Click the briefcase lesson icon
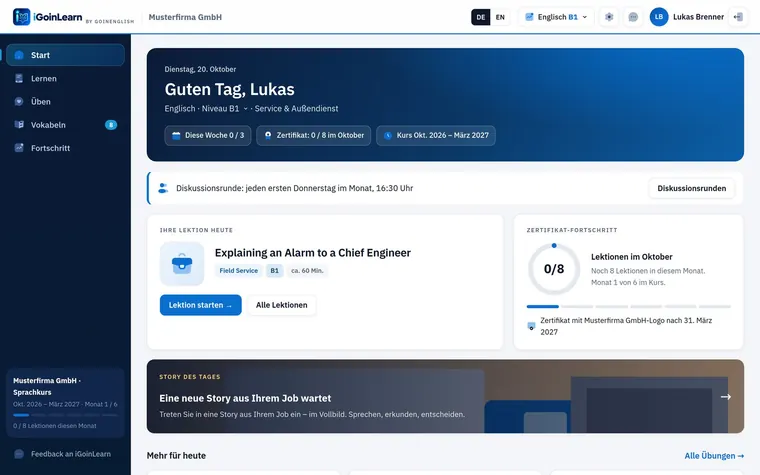 pyautogui.click(x=182, y=264)
